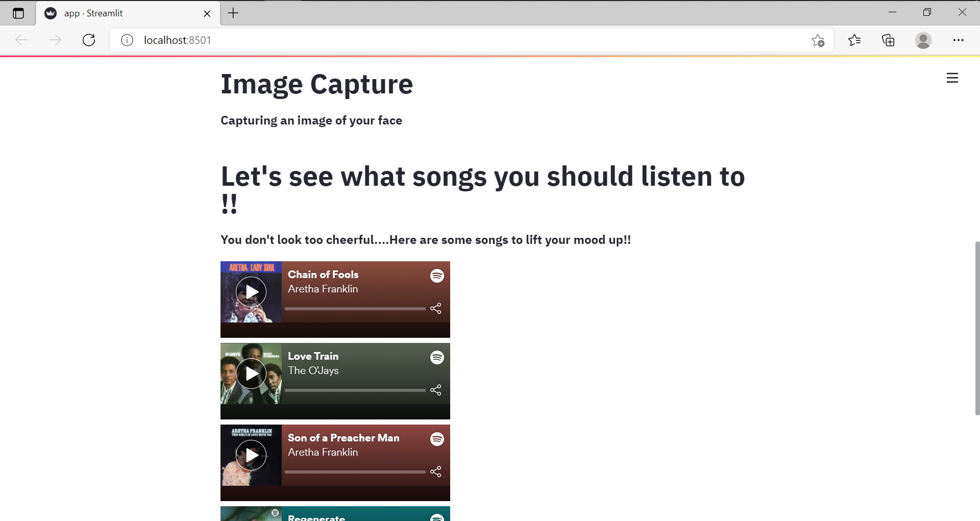
Task: Seek within Son of a Preacher Man progress bar
Action: pos(355,472)
